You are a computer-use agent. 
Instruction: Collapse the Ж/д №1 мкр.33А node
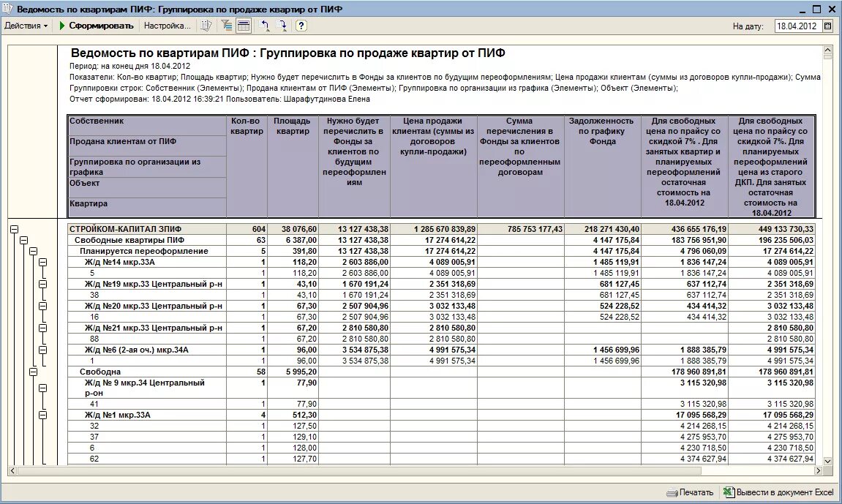click(x=43, y=415)
